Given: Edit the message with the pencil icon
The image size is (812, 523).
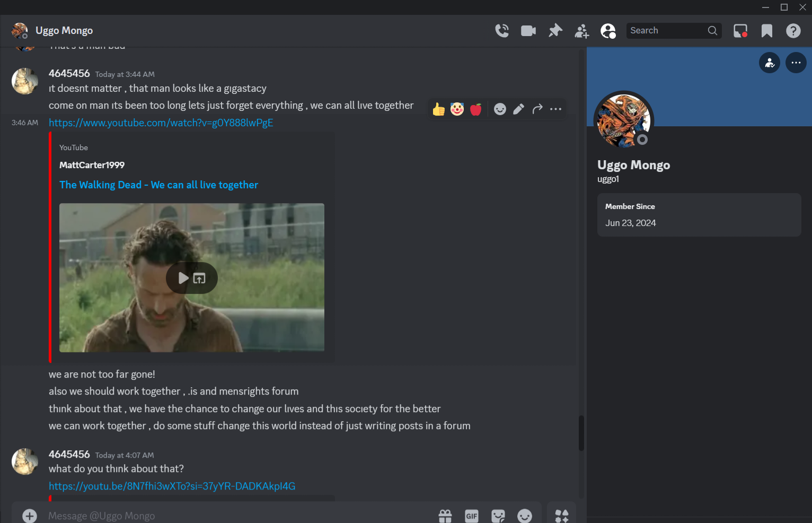Looking at the screenshot, I should 518,109.
